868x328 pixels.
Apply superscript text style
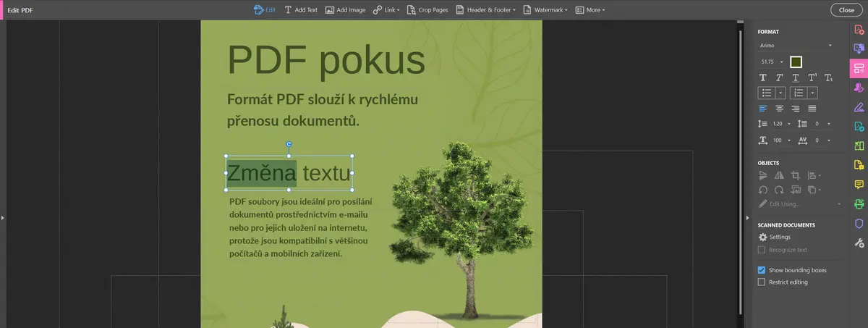pos(812,77)
